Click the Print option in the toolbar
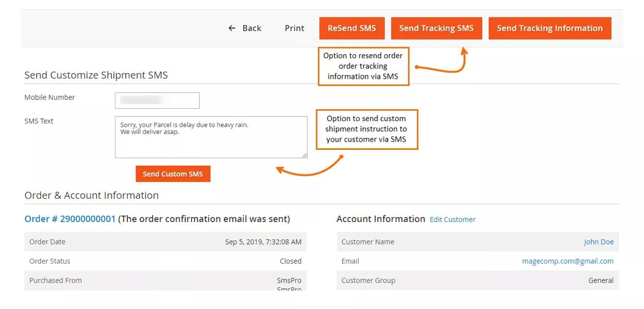644x309 pixels. click(294, 28)
